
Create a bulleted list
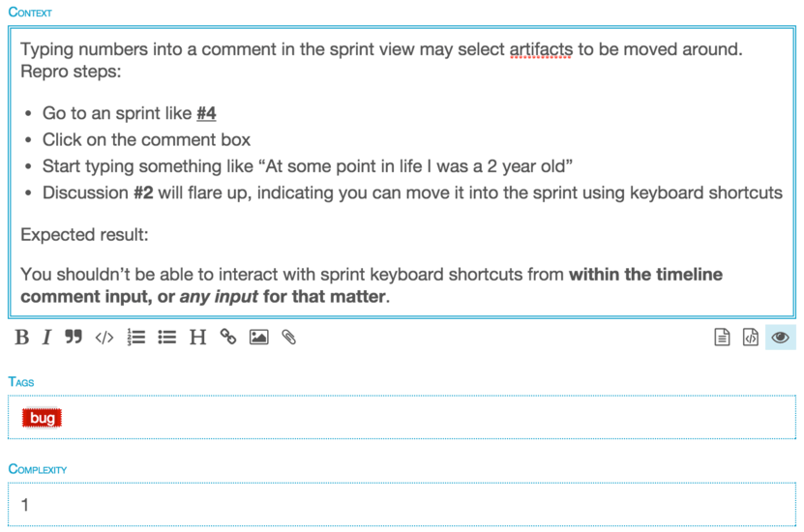coord(166,337)
